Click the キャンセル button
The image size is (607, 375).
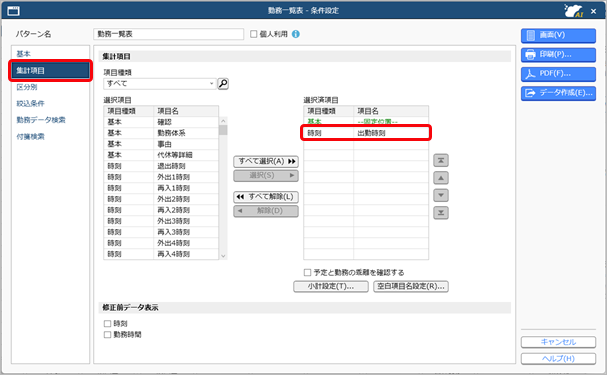(x=558, y=342)
